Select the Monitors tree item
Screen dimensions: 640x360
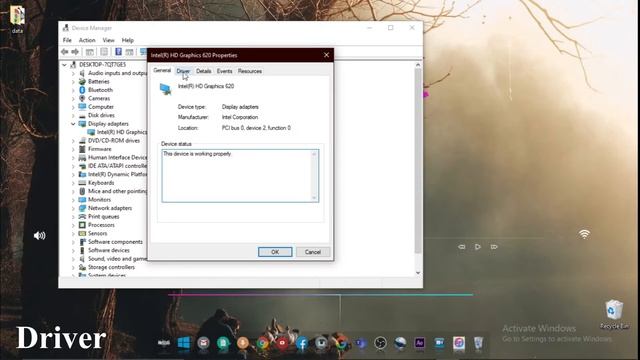point(99,200)
